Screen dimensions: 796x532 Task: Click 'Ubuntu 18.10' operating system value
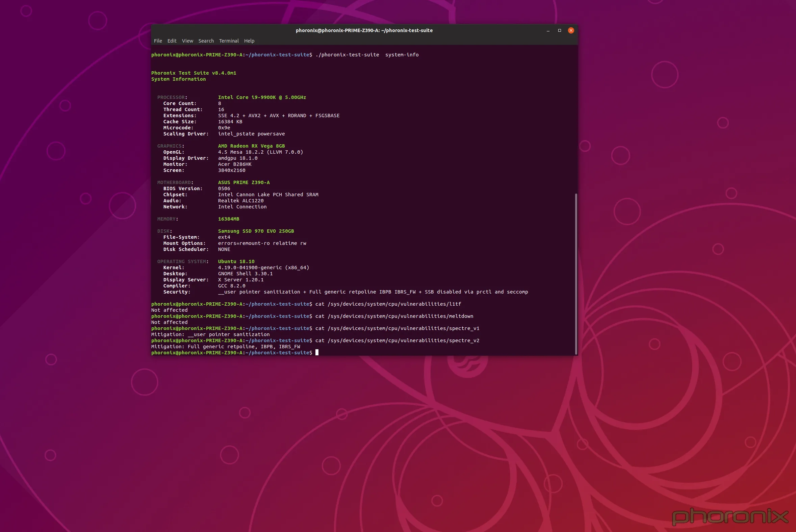[x=236, y=261]
